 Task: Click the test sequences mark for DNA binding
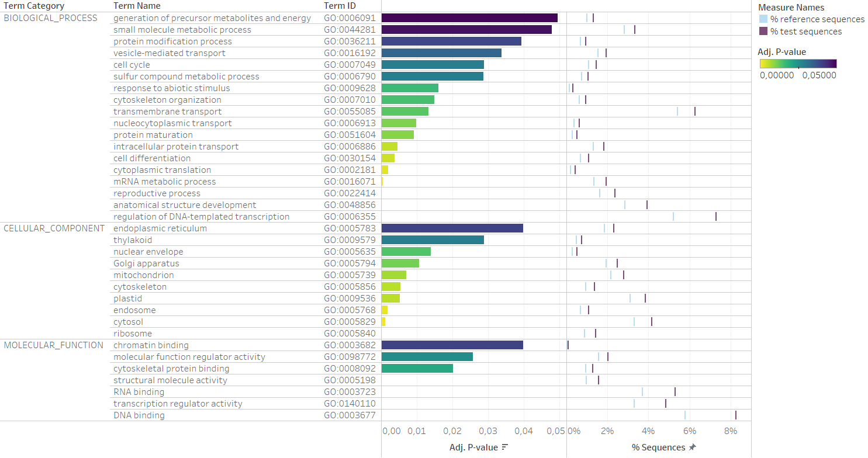[x=735, y=415]
